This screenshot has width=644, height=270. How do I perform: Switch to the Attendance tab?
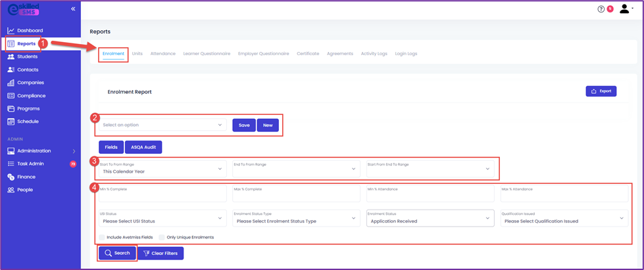pyautogui.click(x=162, y=54)
